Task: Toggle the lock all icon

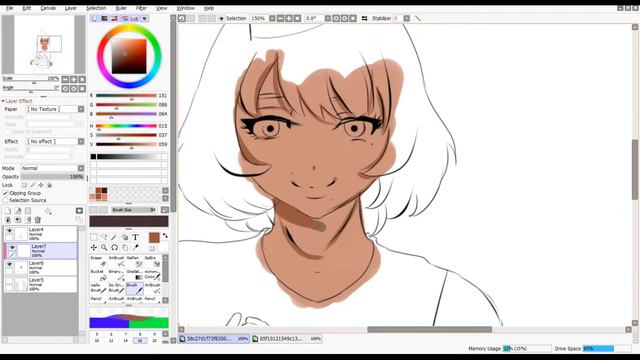Action: [49, 185]
